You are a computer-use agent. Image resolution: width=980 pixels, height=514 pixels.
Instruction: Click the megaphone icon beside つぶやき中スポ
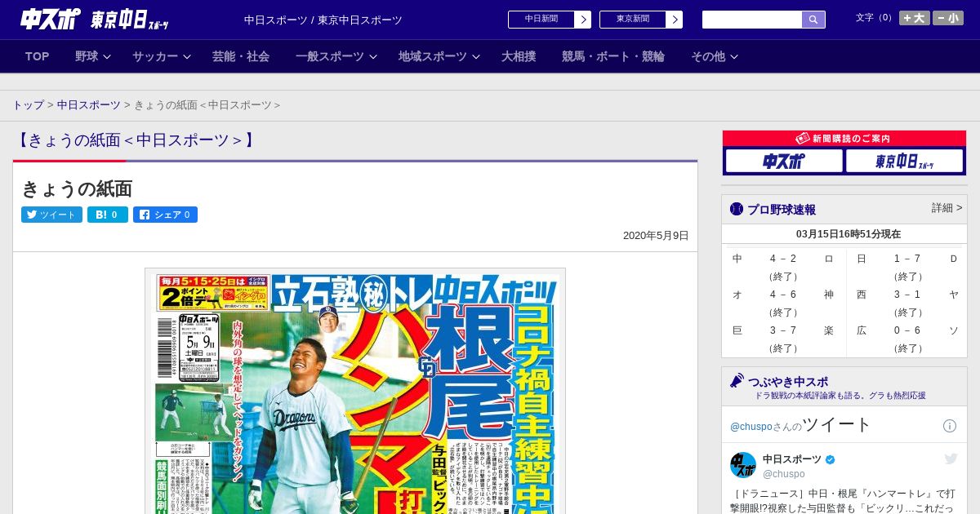coord(737,381)
